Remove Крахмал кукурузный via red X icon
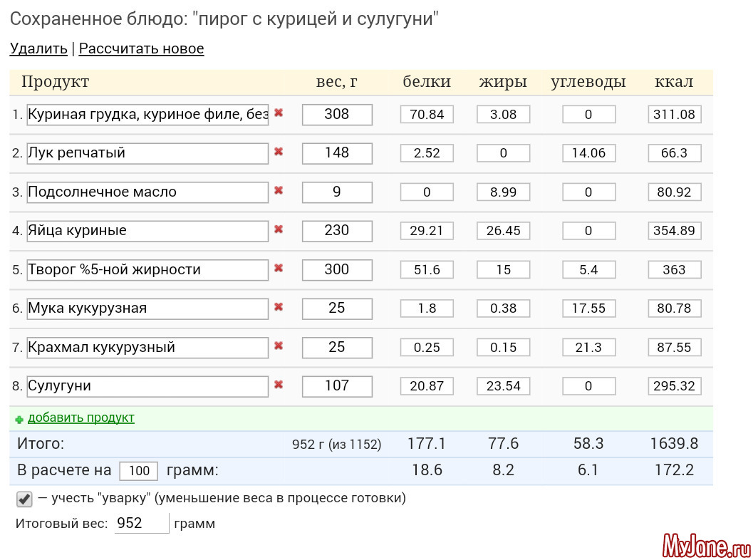Image resolution: width=753 pixels, height=560 pixels. point(279,346)
